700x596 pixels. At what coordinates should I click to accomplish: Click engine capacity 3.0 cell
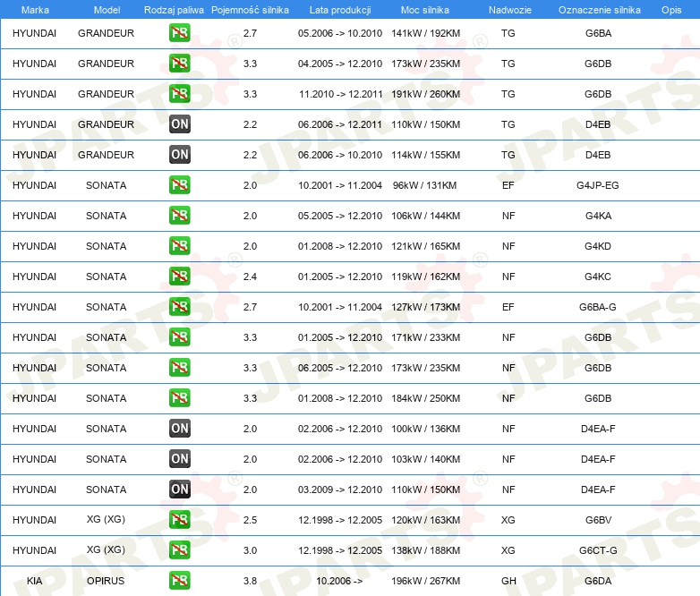(x=250, y=550)
